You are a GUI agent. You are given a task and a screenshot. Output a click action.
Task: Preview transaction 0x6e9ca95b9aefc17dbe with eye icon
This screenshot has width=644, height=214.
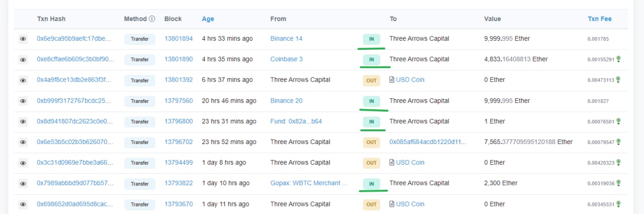click(23, 39)
